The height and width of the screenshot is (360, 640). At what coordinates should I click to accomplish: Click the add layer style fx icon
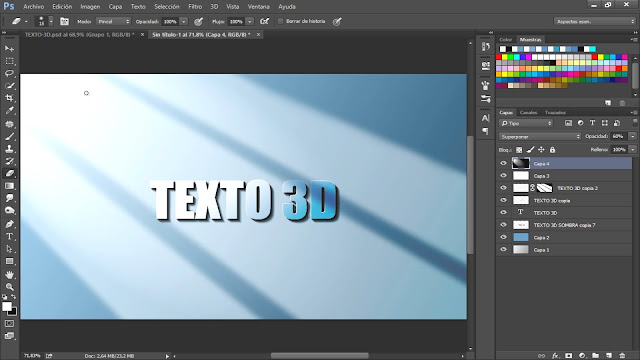coord(555,356)
